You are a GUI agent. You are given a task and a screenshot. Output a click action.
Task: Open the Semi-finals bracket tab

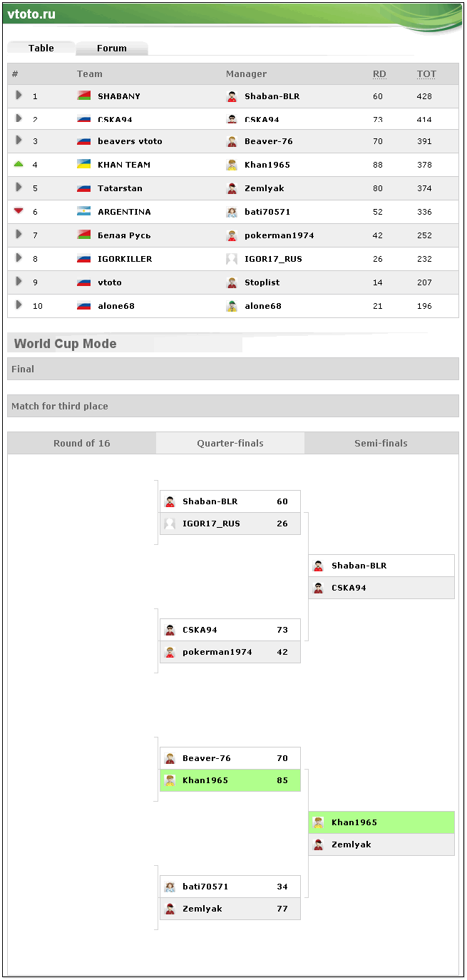tap(381, 443)
